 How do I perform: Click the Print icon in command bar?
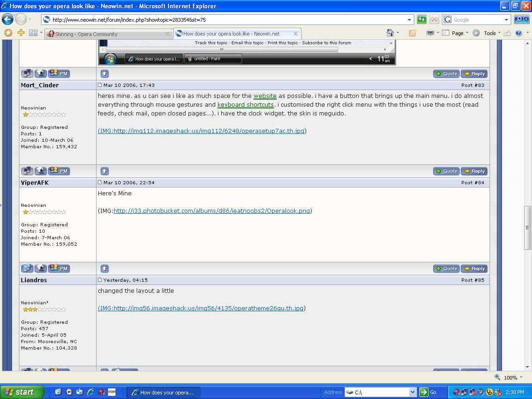[430, 33]
